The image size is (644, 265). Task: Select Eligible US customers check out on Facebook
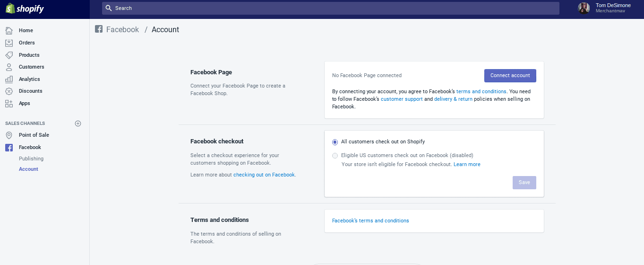(x=335, y=156)
